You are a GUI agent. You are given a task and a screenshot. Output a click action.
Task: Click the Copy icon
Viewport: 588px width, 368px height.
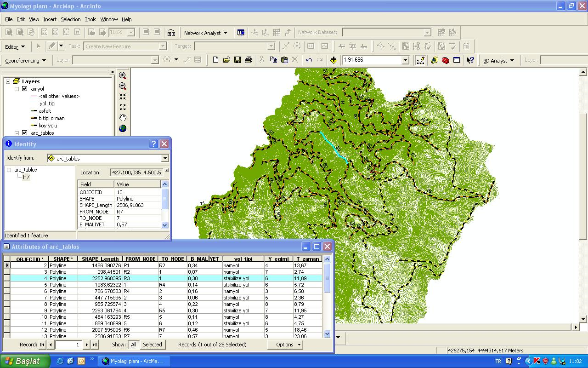click(x=273, y=60)
